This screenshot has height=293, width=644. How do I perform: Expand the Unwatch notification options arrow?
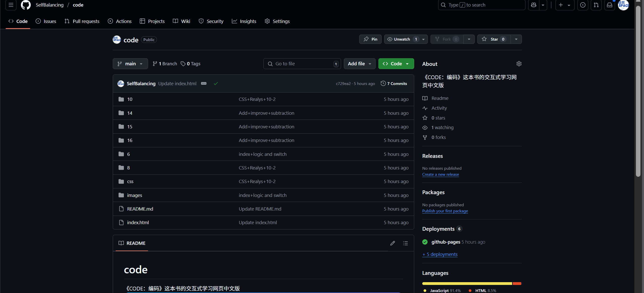(424, 39)
